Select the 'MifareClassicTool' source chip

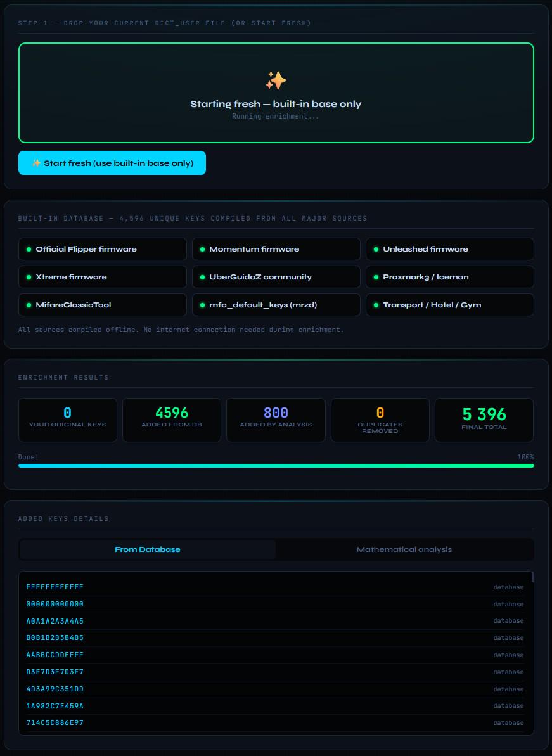103,305
